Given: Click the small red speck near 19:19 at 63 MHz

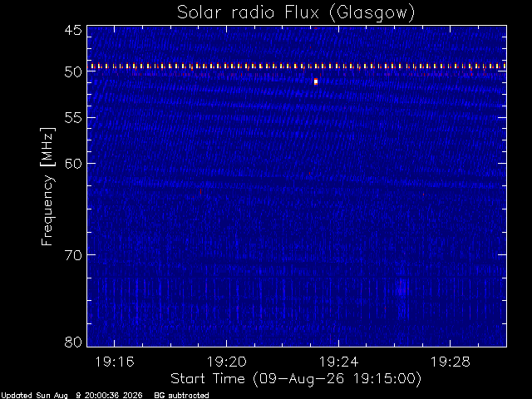Looking at the screenshot, I should point(200,192).
